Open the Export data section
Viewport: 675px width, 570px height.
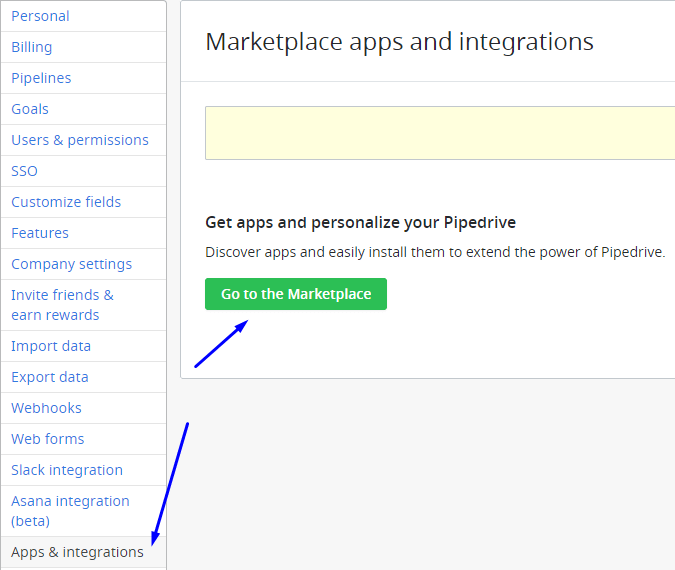pos(50,377)
